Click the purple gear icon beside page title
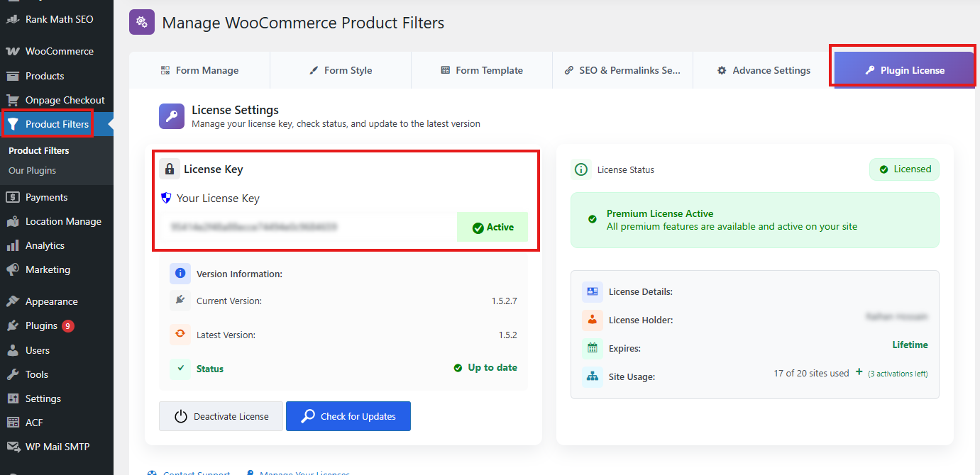 [142, 22]
